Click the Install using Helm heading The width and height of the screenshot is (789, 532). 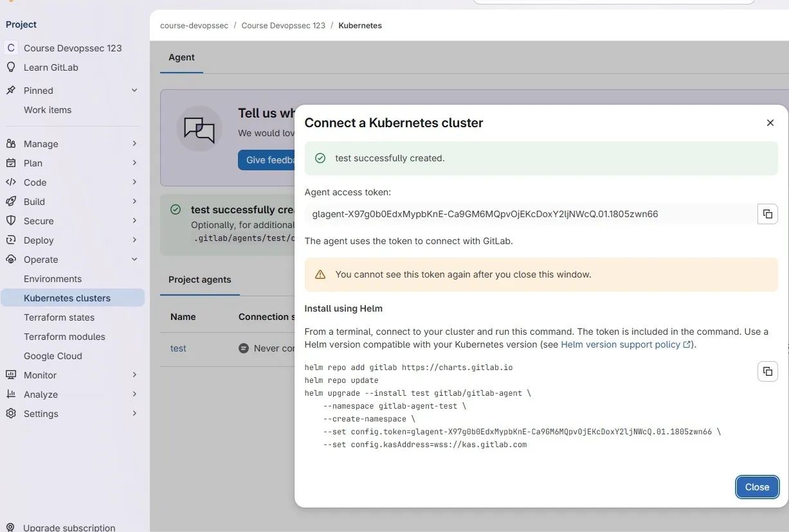343,308
